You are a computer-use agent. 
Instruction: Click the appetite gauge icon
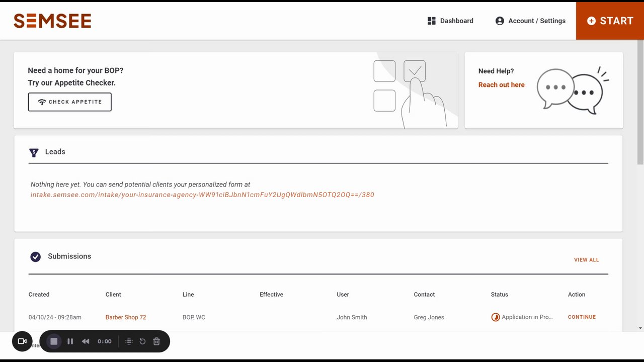(x=42, y=102)
